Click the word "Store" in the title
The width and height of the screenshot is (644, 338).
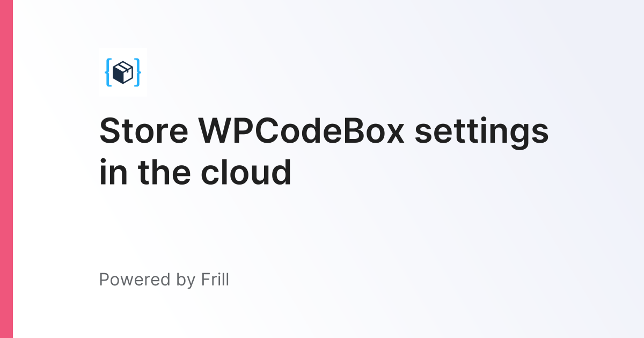point(143,131)
